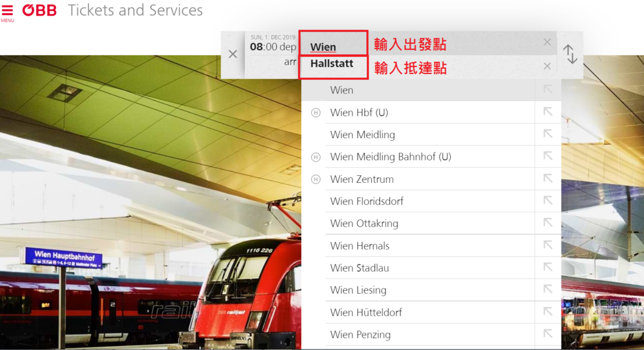Swap departure and arrival with arrows icon
The height and width of the screenshot is (350, 644).
570,54
